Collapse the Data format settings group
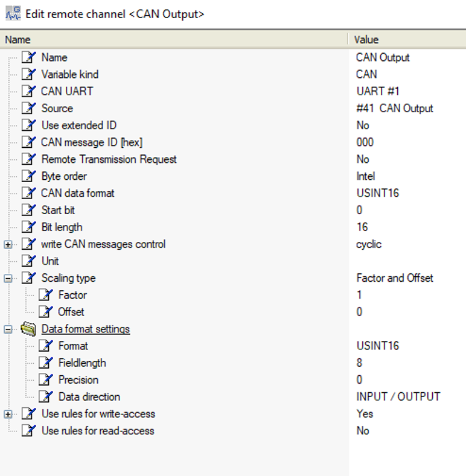Image resolution: width=466 pixels, height=476 pixels. click(8, 329)
